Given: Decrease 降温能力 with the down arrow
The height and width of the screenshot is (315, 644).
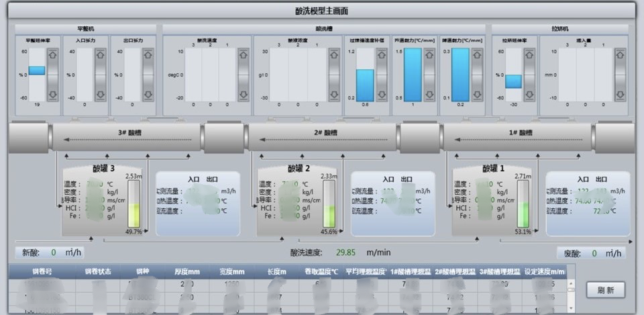Looking at the screenshot, I should [477, 95].
